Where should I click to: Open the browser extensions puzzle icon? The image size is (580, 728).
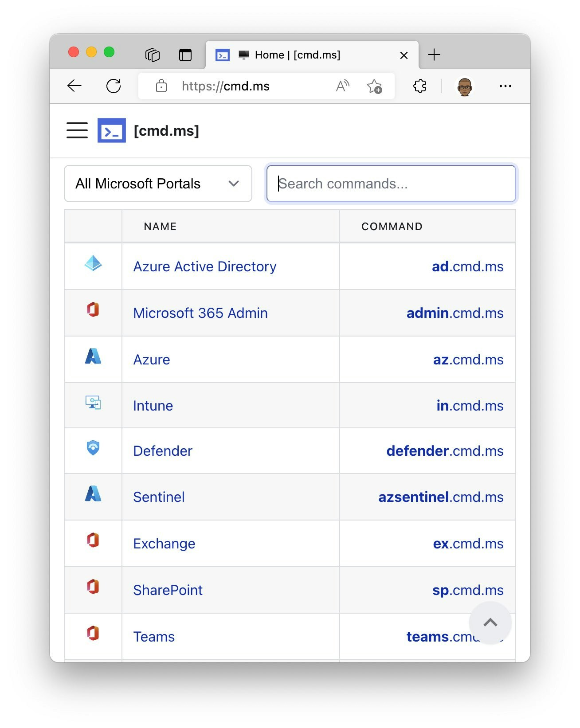click(x=419, y=86)
